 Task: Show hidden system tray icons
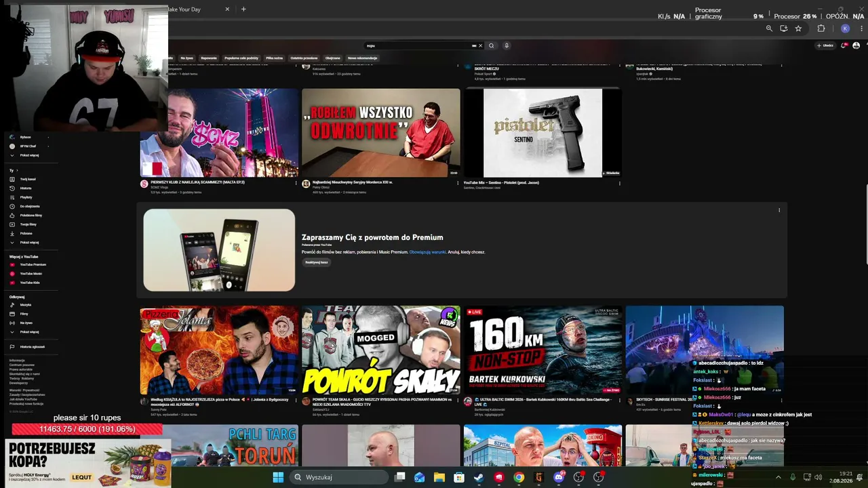[778, 477]
